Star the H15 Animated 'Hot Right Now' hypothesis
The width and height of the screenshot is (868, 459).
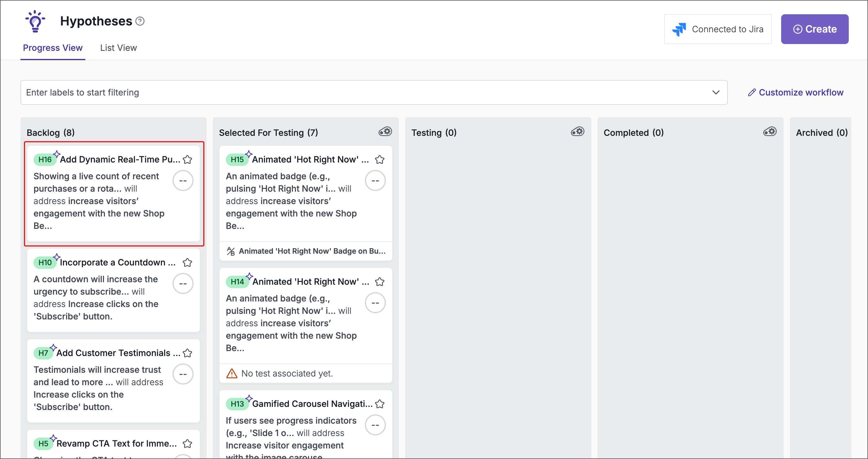point(380,159)
